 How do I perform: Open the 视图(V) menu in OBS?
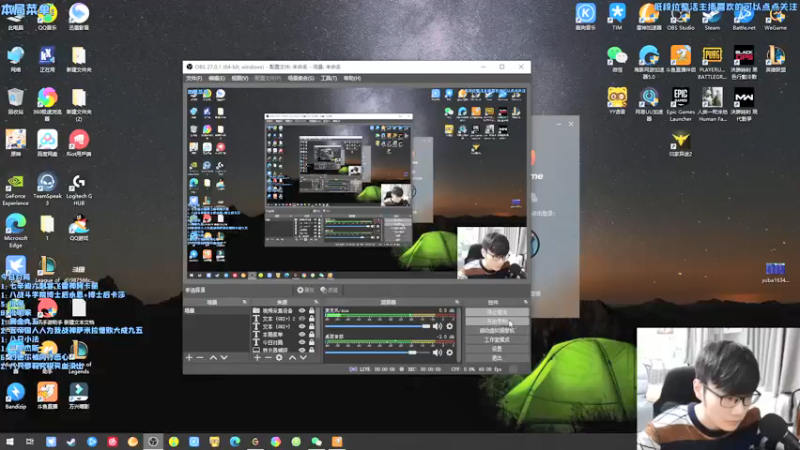point(239,78)
